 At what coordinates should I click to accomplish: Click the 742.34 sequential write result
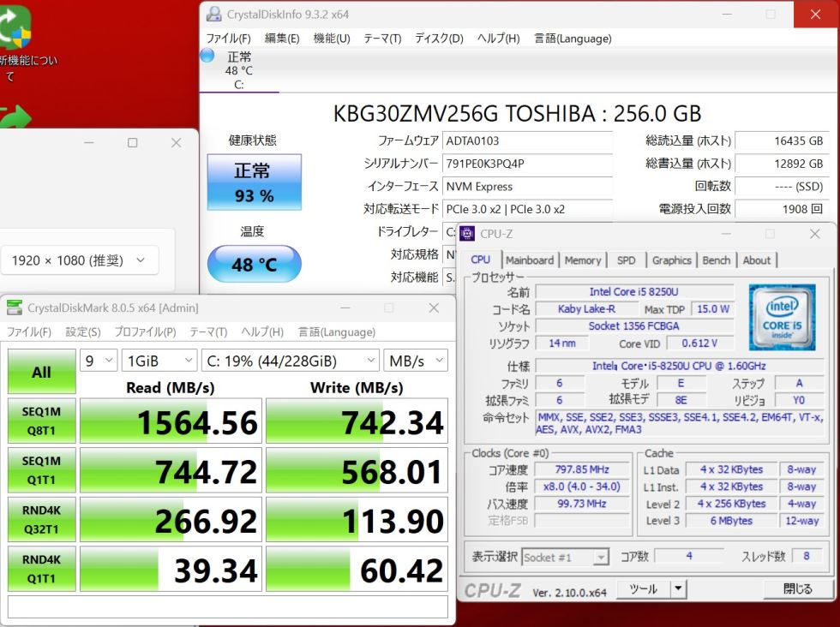point(357,421)
